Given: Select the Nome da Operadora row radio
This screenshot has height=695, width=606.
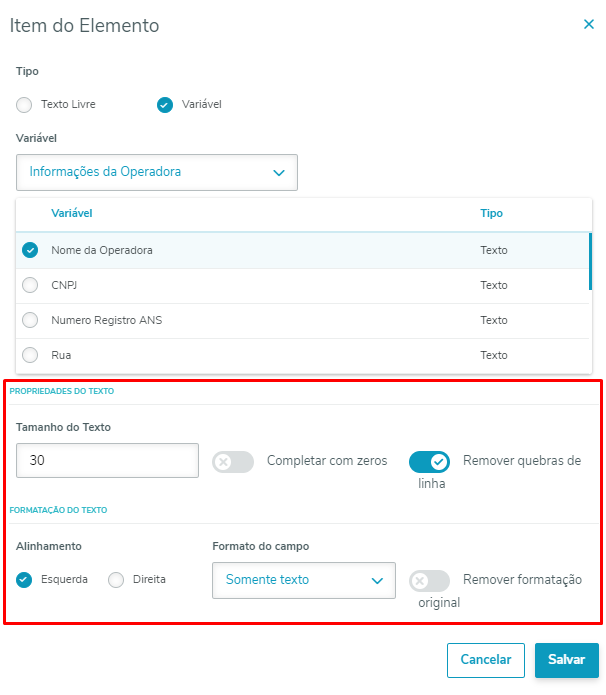Looking at the screenshot, I should pyautogui.click(x=30, y=250).
